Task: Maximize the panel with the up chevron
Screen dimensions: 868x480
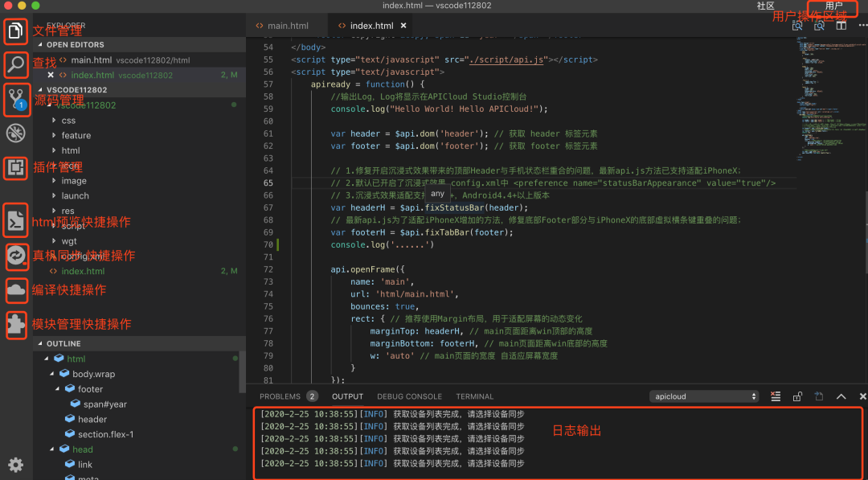Action: point(841,396)
